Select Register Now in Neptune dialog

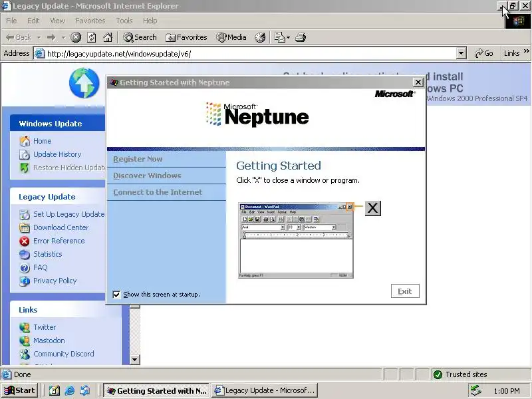point(138,159)
